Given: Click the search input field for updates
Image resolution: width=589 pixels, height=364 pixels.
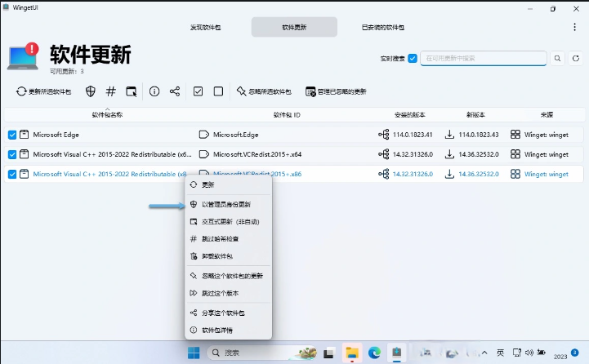Looking at the screenshot, I should tap(484, 58).
